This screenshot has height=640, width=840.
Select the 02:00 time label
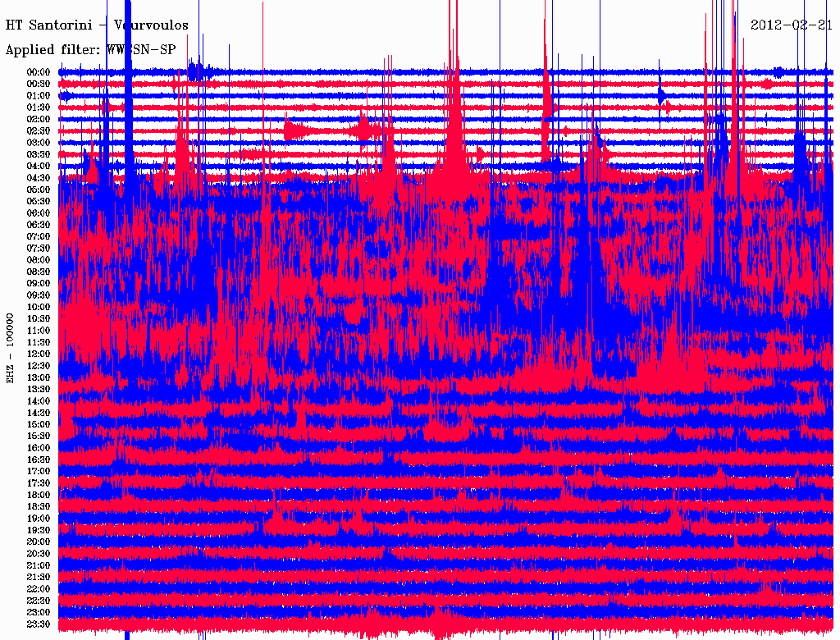tap(39, 119)
